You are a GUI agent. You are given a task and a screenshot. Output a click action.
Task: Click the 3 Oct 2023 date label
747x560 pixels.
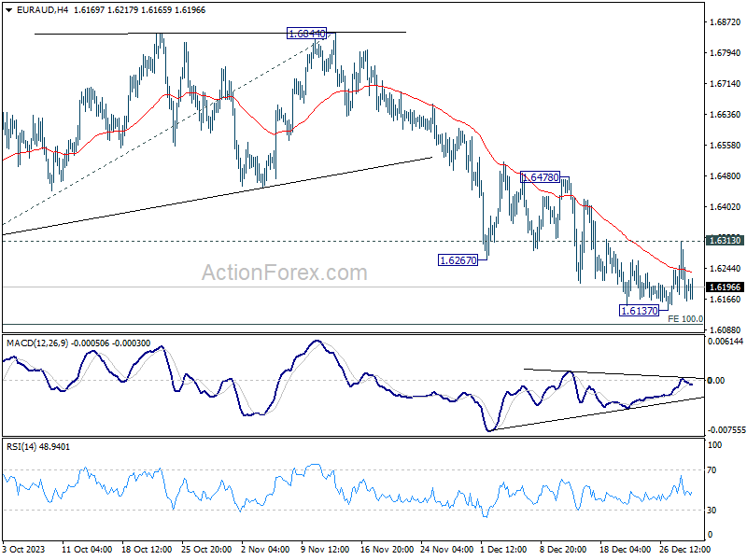click(x=24, y=549)
